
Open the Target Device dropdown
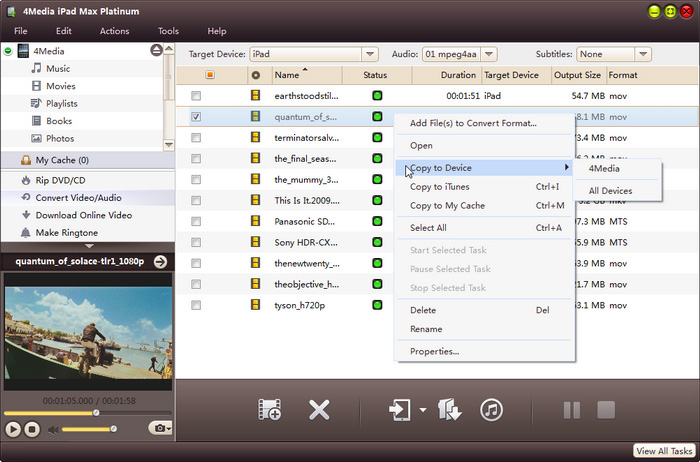click(x=370, y=54)
